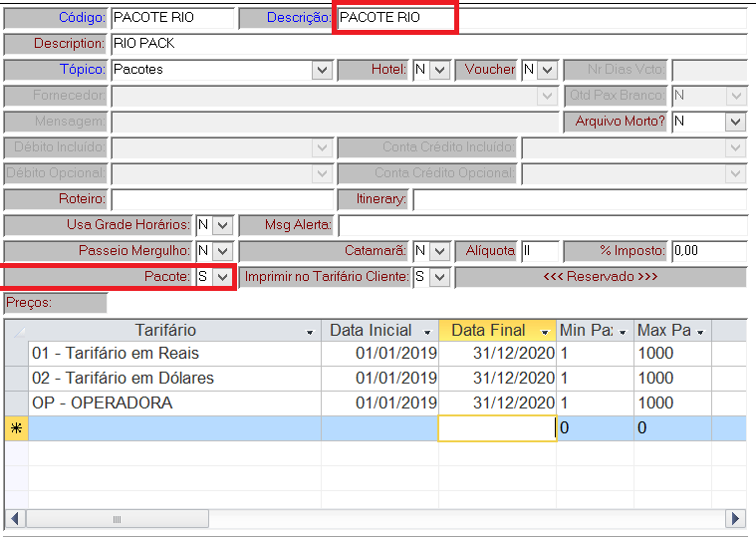
Task: Expand the Pacote S dropdown
Action: [x=222, y=277]
